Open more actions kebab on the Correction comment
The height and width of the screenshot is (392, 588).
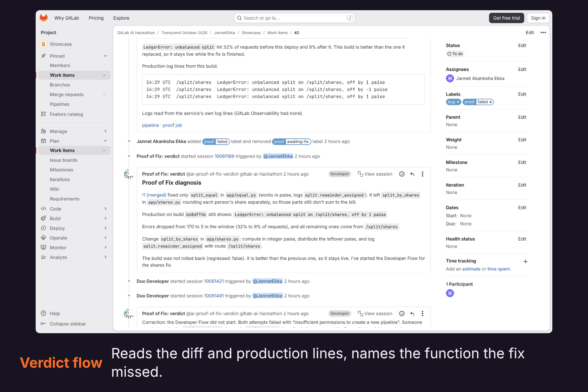click(422, 314)
